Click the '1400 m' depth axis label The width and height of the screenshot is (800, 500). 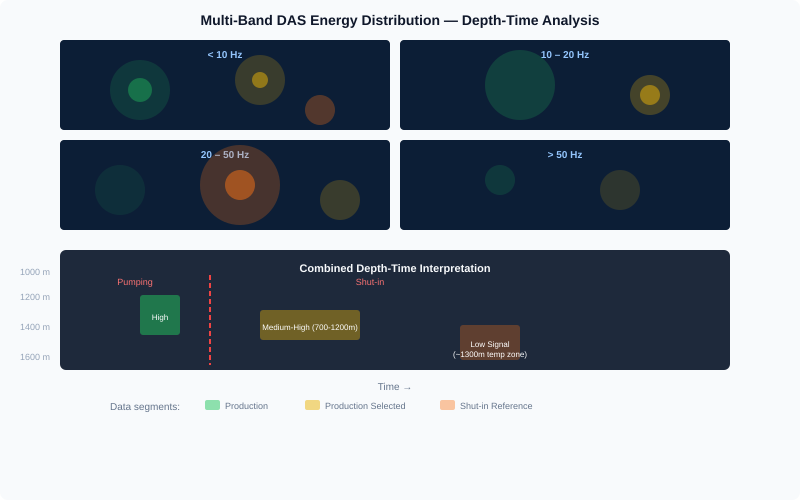(x=35, y=327)
